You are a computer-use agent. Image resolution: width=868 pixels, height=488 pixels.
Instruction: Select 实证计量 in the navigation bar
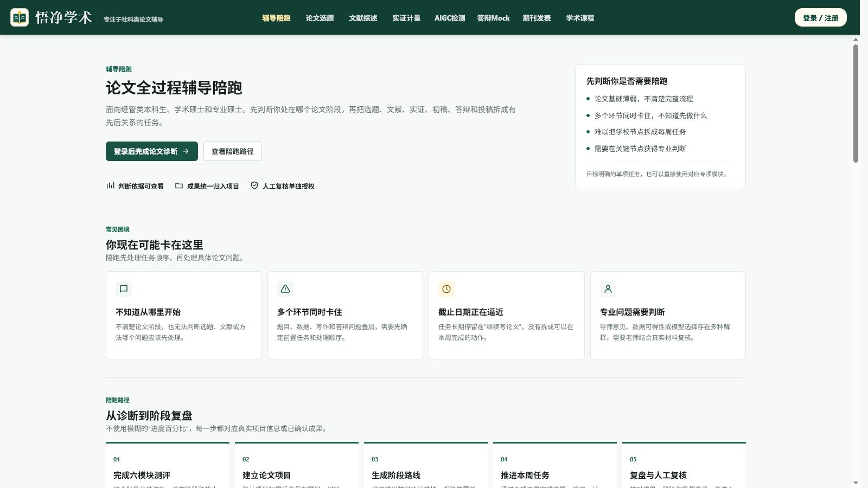click(406, 18)
